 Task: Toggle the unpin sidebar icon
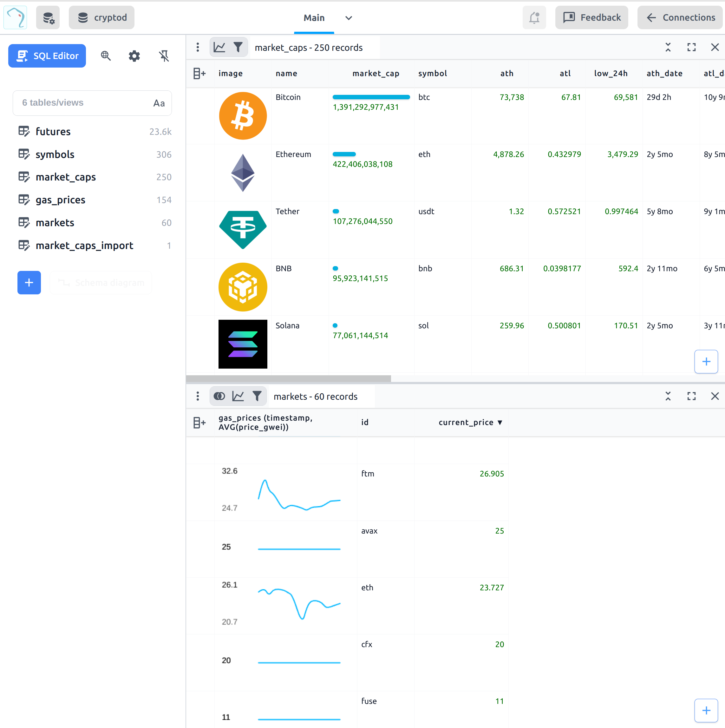pyautogui.click(x=164, y=56)
